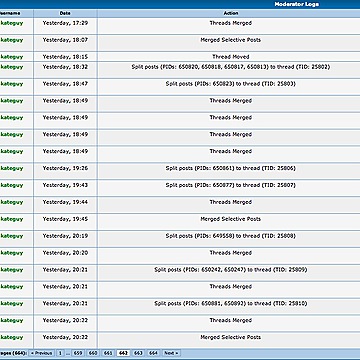Open page 663 of logs

138,353
